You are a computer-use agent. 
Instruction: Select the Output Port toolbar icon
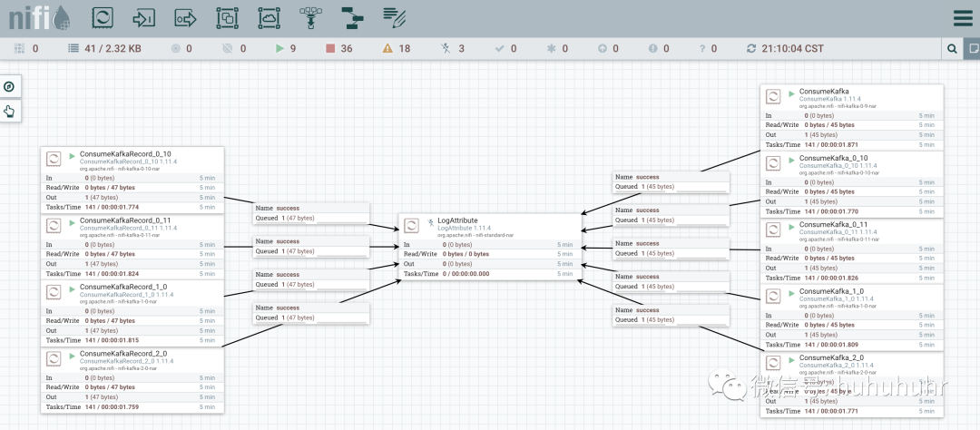click(185, 18)
